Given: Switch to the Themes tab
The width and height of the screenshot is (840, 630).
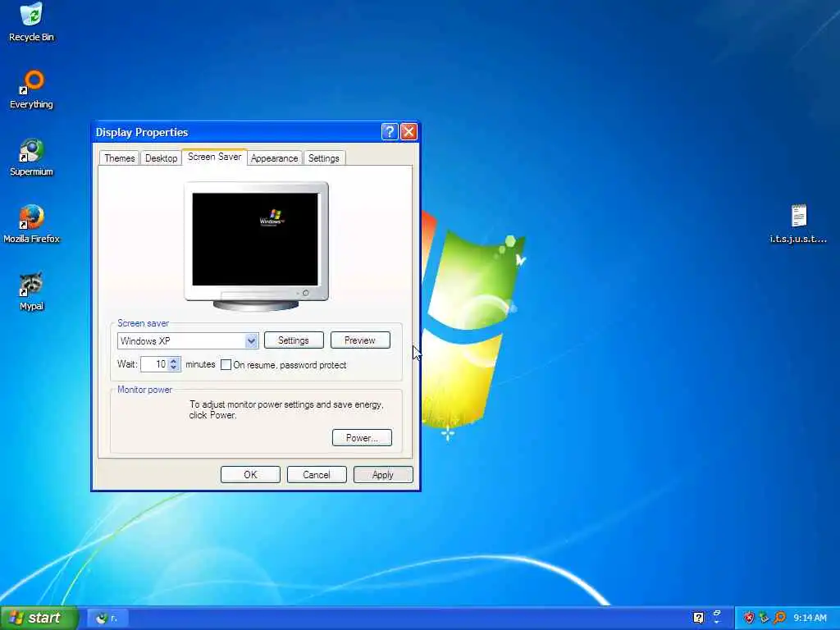Looking at the screenshot, I should [x=120, y=158].
